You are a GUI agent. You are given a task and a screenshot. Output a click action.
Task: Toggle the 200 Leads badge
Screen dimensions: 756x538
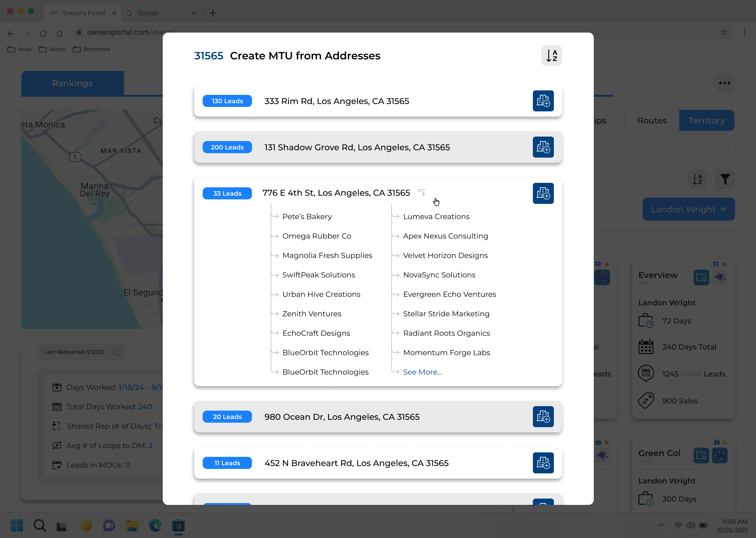[x=227, y=147]
